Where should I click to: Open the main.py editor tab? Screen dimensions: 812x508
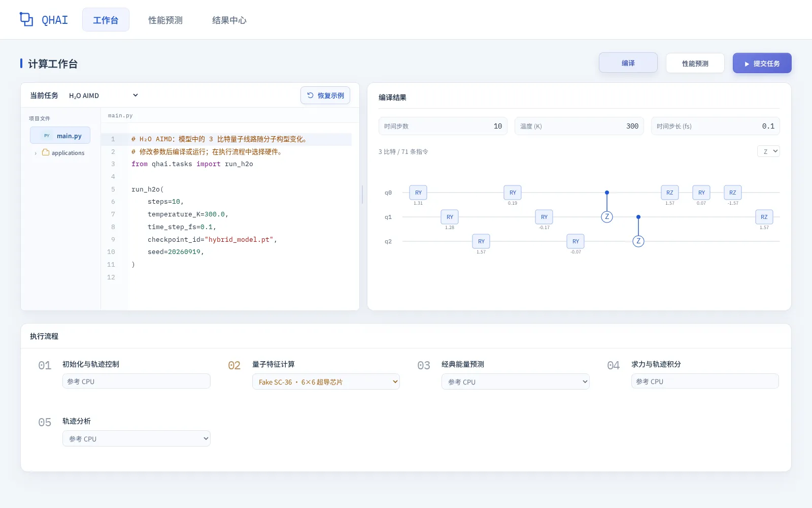[120, 116]
